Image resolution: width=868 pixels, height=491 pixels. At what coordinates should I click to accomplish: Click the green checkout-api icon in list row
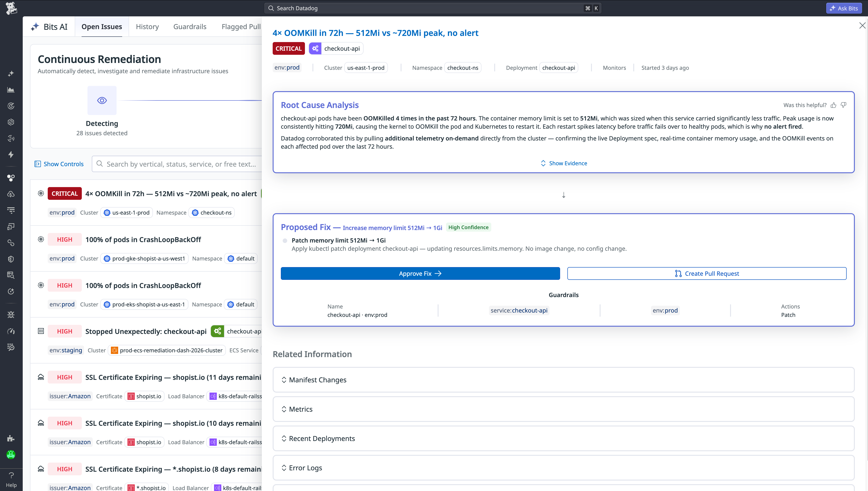point(217,331)
